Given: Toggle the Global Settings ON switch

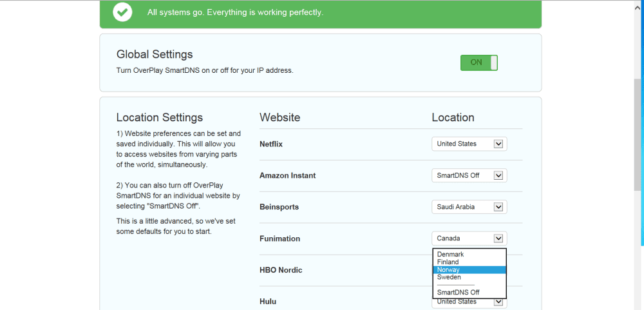Looking at the screenshot, I should click(479, 63).
